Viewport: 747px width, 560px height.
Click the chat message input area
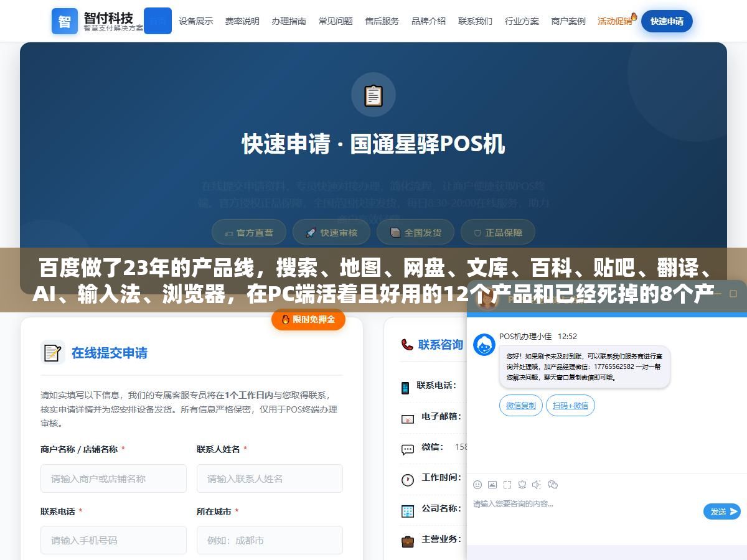point(585,511)
